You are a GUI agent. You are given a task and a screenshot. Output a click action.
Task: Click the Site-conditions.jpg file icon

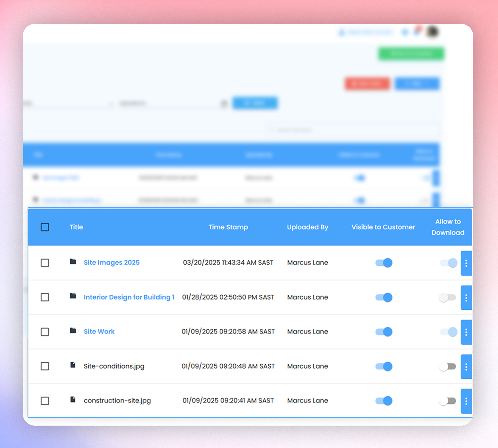pos(73,365)
